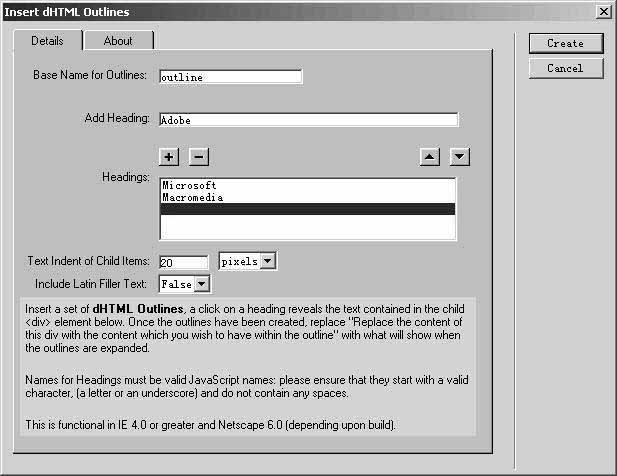
Task: Click blank area below highlighted Headings row
Action: click(306, 228)
